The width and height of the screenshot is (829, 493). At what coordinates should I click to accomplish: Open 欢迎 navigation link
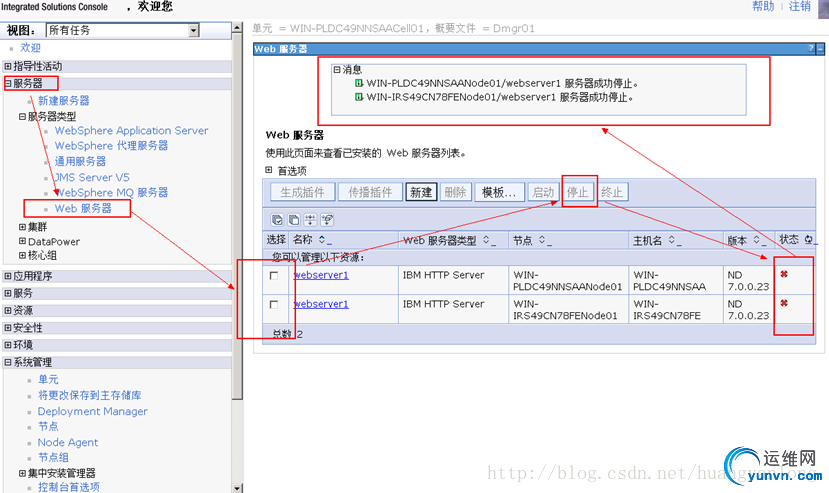(30, 48)
